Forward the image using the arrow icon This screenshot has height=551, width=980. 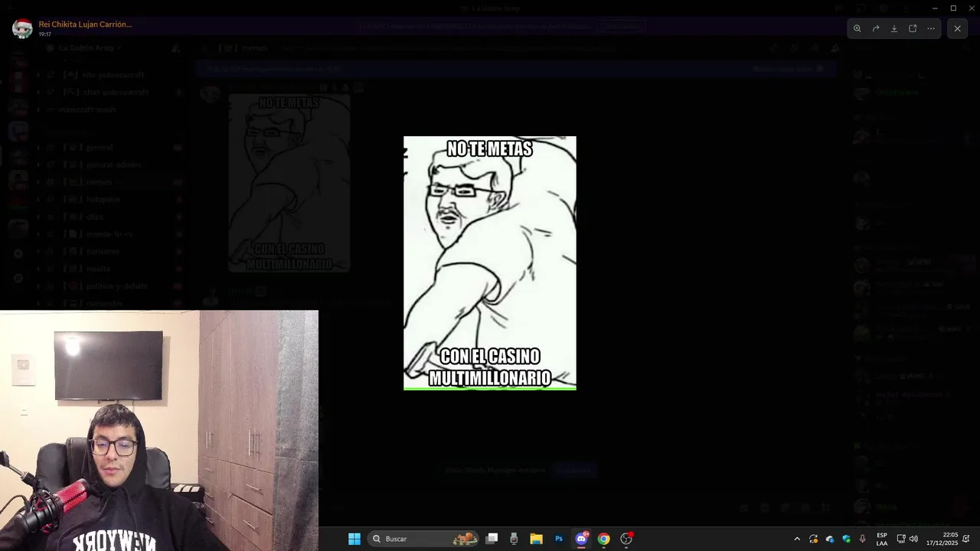click(876, 28)
